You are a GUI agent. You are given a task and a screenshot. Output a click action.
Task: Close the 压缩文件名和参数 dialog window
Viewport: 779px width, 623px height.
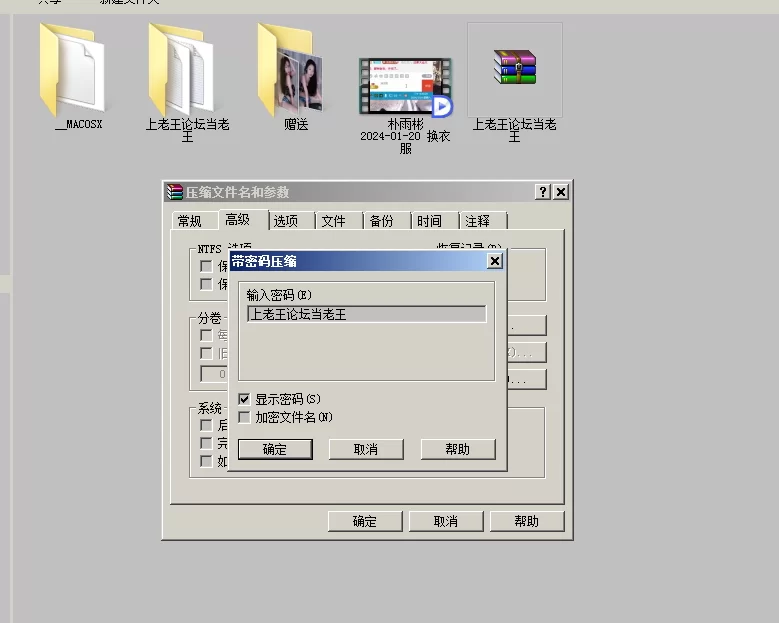(x=561, y=192)
